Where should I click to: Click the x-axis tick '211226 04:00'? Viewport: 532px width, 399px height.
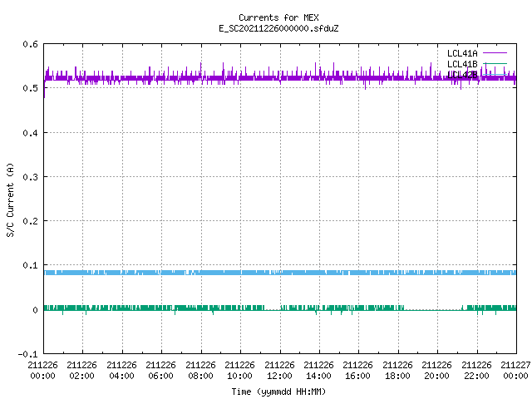pos(121,371)
